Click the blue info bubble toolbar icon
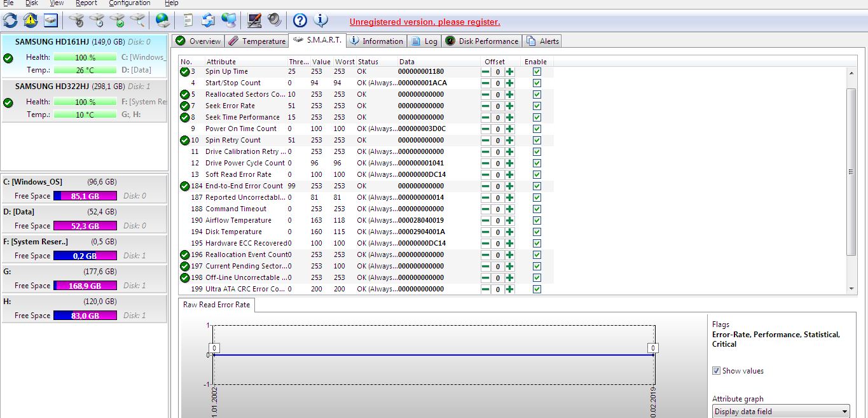 coord(322,20)
